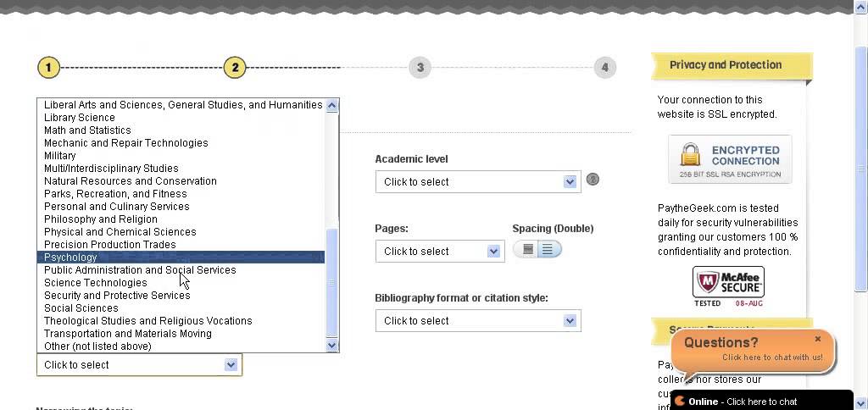Screen dimensions: 868x410
Task: Select Social Sciences option
Action: pyautogui.click(x=181, y=308)
